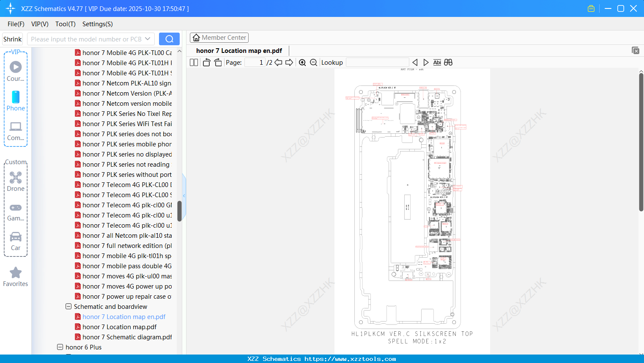Open honor 7 Location map en.pdf in tree
This screenshot has width=644, height=363.
pos(124,316)
